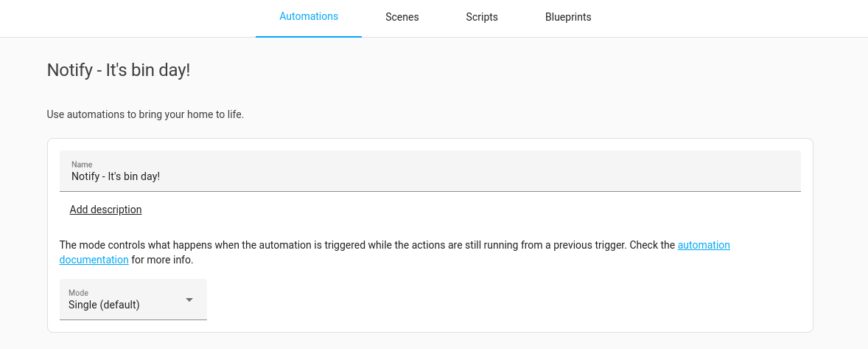Focus the Name input field
Image resolution: width=868 pixels, height=349 pixels.
pos(430,171)
